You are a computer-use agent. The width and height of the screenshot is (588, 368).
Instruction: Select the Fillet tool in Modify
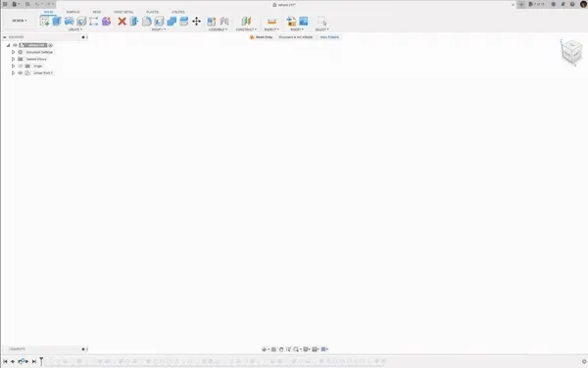pos(147,22)
